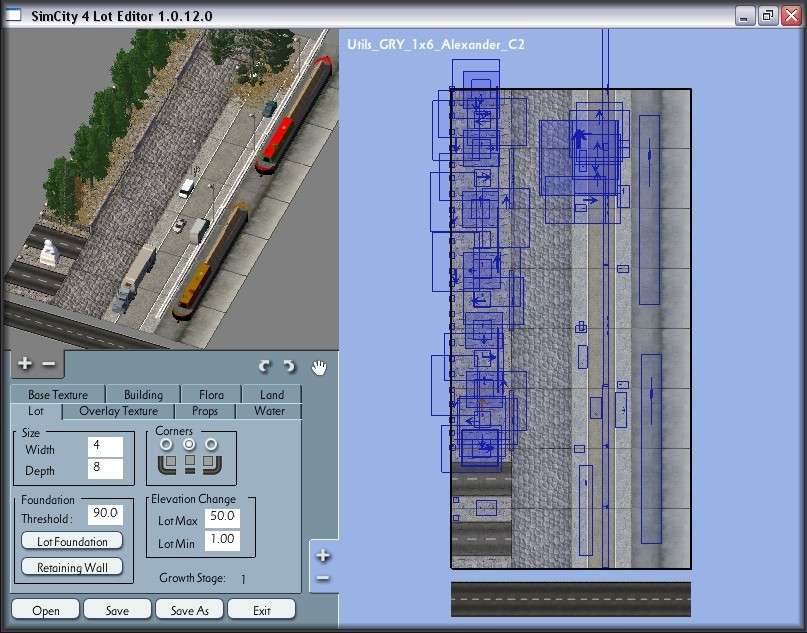Screen dimensions: 807x633
Task: Choose the straight corner shape icon
Action: click(190, 463)
